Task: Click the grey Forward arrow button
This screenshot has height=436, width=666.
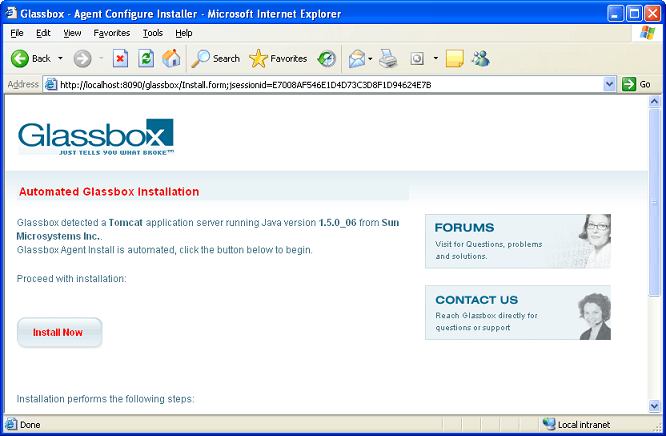Action: click(82, 59)
